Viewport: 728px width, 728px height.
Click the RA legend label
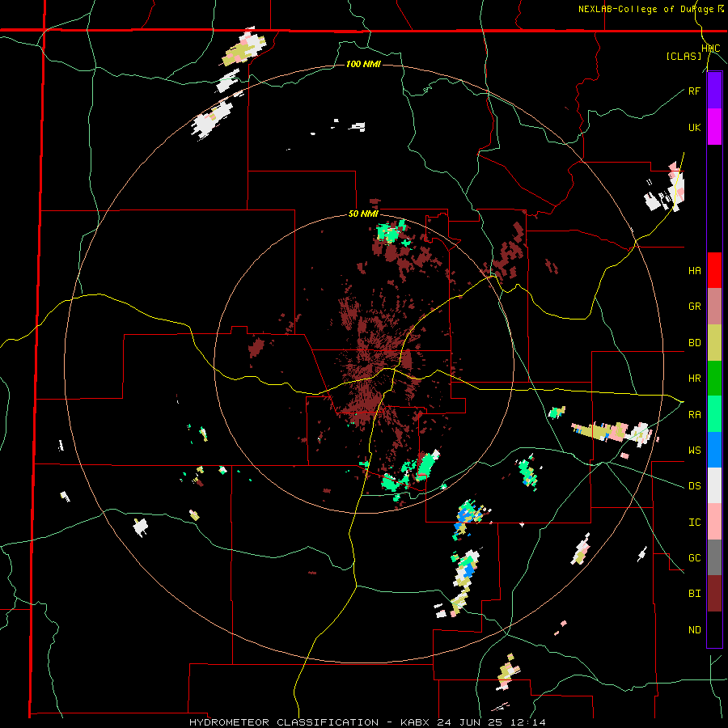694,415
